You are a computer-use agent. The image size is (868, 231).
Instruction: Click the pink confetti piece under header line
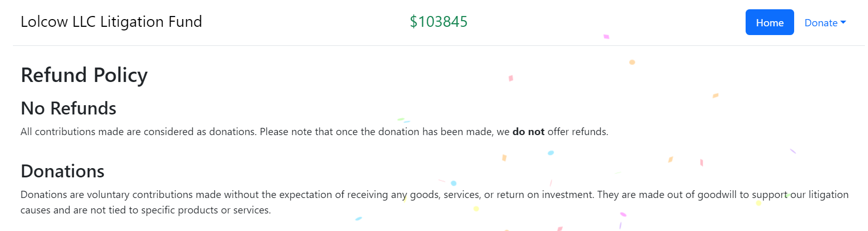(606, 37)
